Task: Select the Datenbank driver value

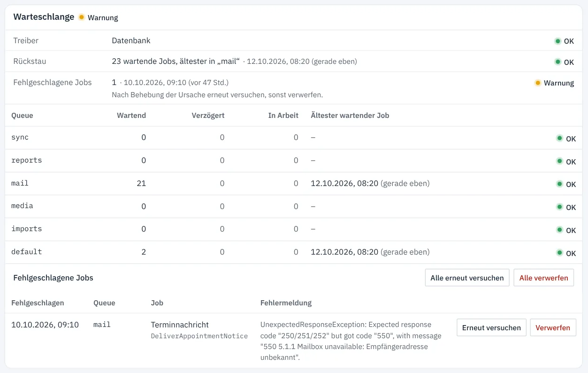Action: (131, 40)
